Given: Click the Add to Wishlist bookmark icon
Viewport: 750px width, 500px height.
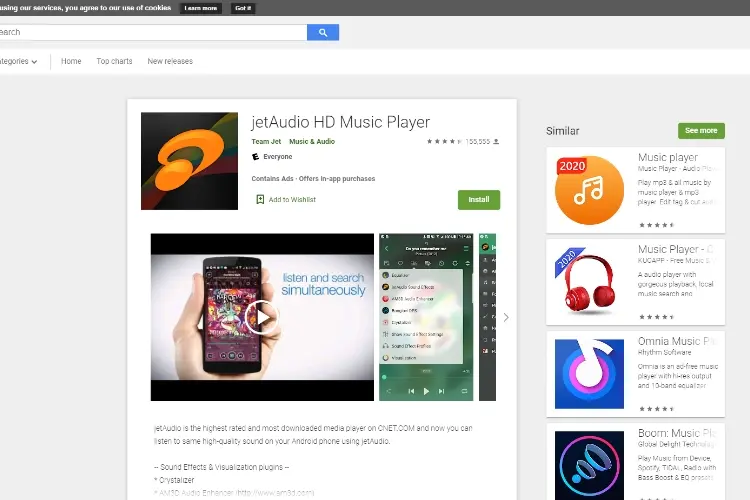Looking at the screenshot, I should pos(260,200).
